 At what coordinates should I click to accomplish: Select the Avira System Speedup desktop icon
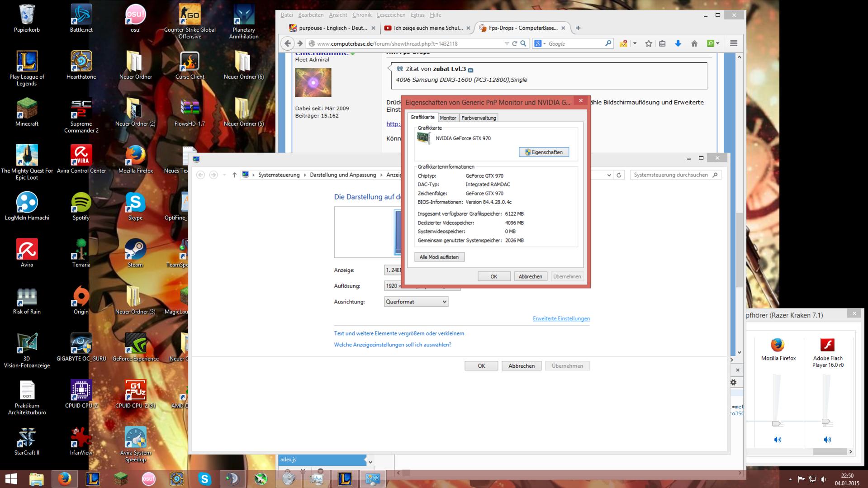tap(135, 445)
